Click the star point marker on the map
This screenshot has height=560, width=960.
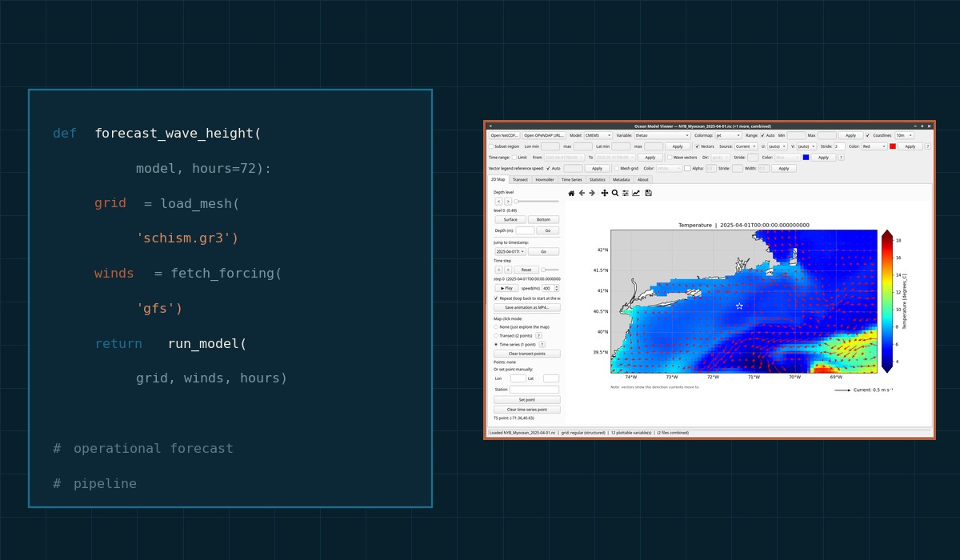(739, 306)
